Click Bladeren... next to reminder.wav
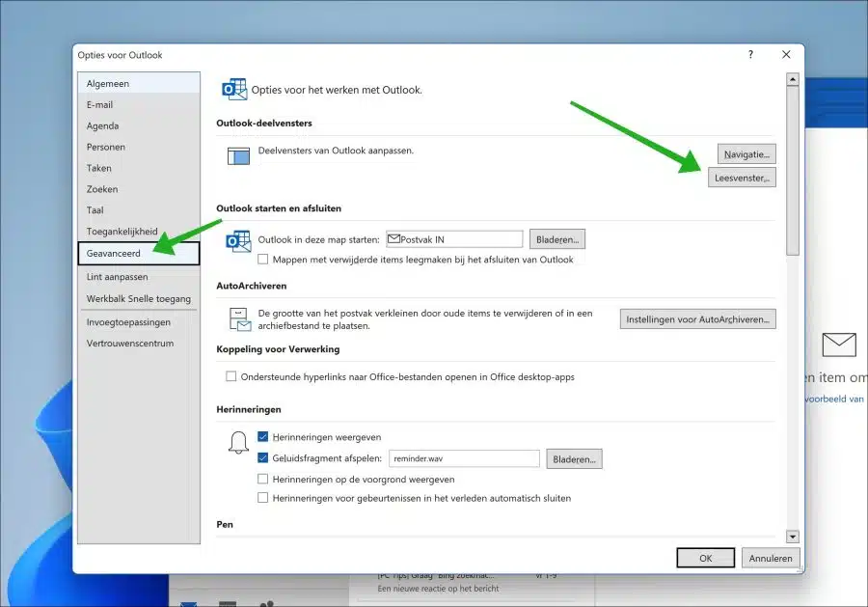 pos(574,459)
